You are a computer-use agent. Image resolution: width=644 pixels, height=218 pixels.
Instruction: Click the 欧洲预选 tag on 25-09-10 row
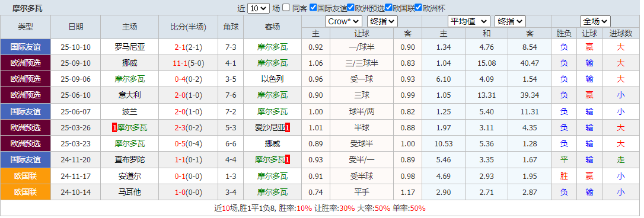pyautogui.click(x=25, y=63)
